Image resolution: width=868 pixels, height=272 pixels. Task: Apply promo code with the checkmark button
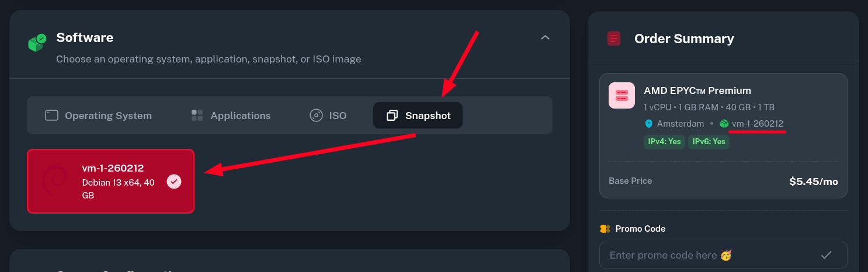(826, 255)
